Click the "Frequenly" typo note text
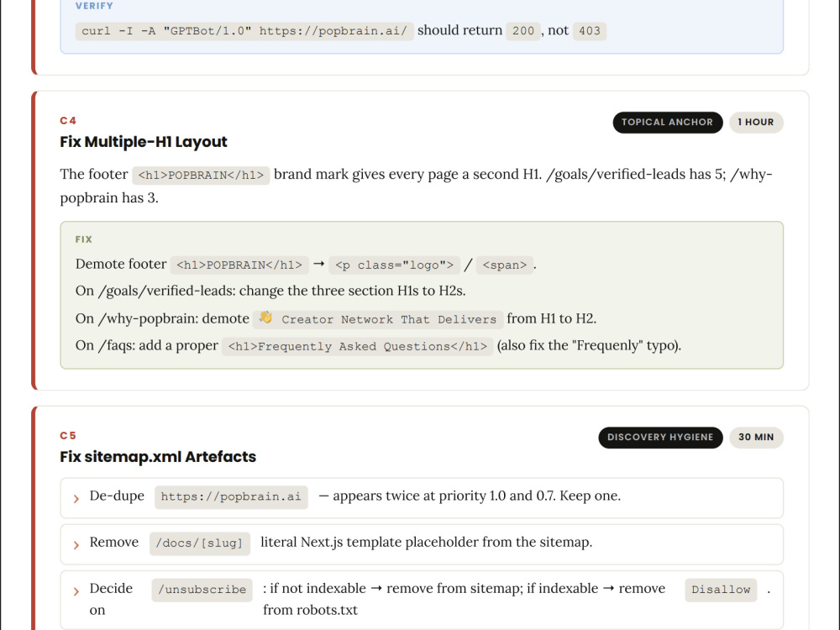This screenshot has height=630, width=840. pos(590,345)
